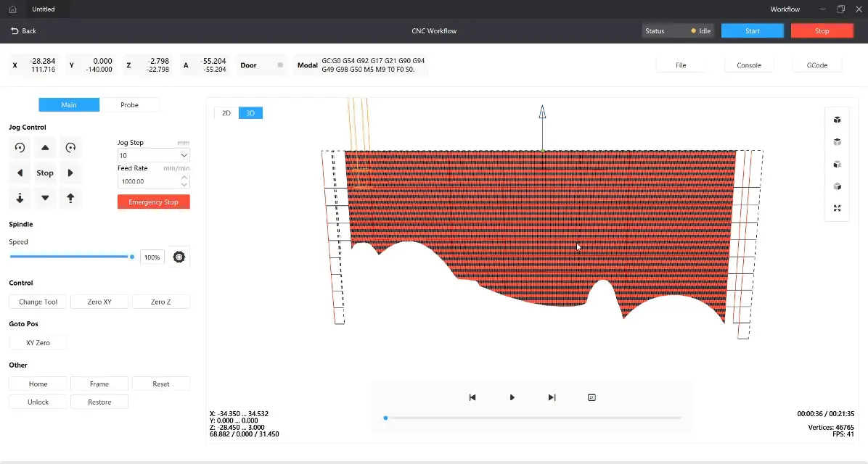Click the spindle toggle icon beside 100%
868x464 pixels.
179,257
